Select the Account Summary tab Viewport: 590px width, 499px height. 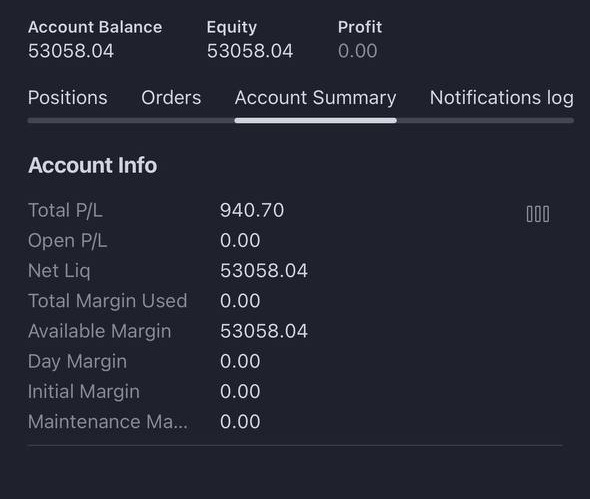pos(315,98)
